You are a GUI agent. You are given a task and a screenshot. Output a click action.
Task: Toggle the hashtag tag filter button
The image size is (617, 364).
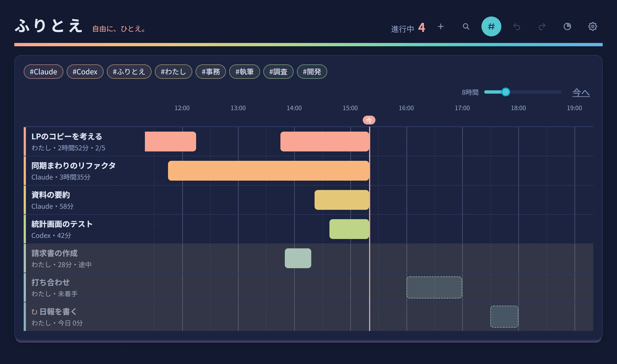[491, 26]
